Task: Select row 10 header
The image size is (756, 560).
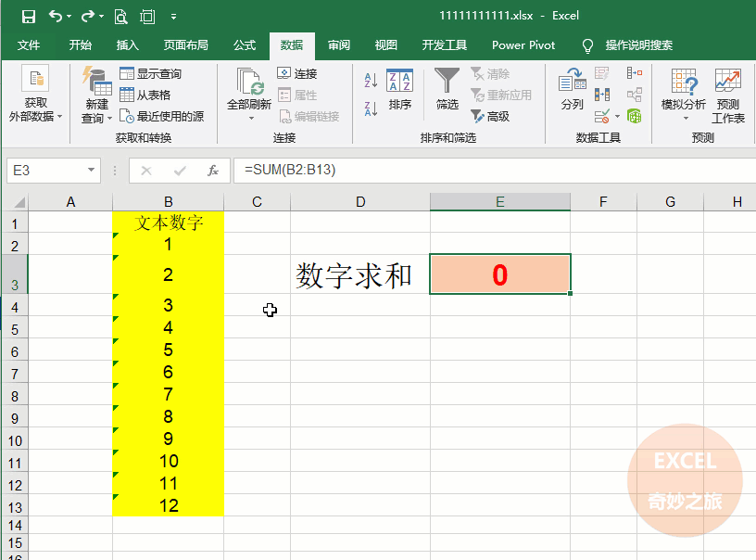Action: 15,440
